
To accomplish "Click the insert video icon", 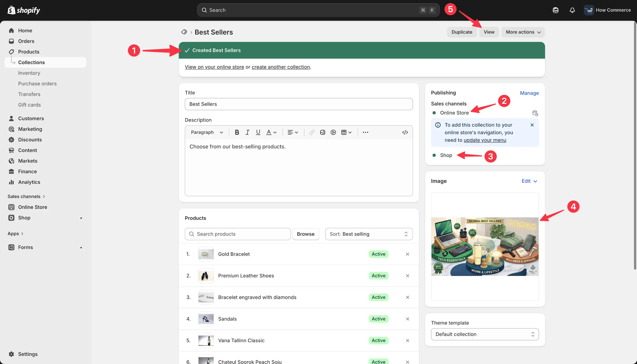I will [x=333, y=132].
